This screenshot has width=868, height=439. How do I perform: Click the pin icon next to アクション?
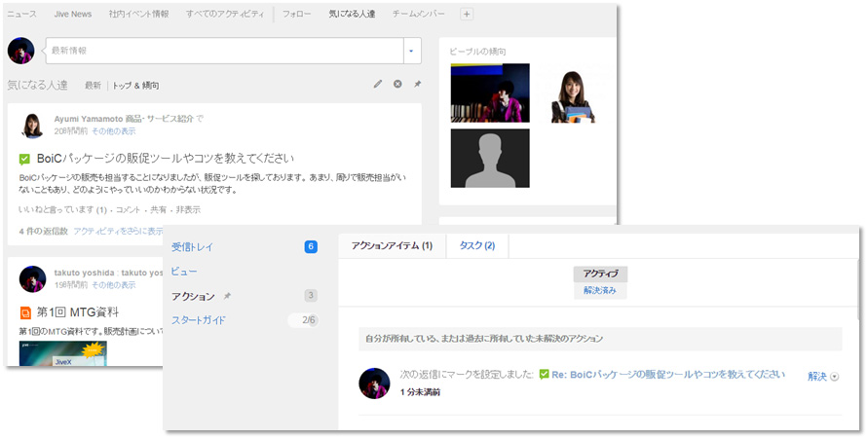[x=227, y=296]
